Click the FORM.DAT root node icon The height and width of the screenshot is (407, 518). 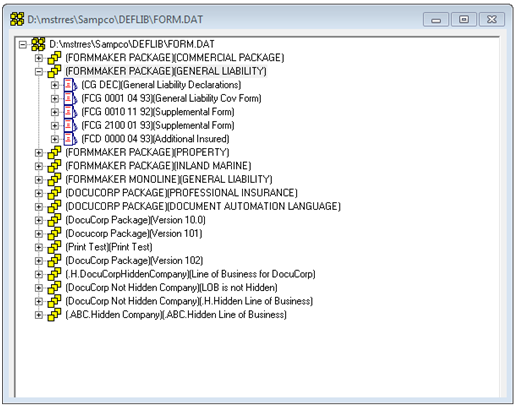point(38,44)
